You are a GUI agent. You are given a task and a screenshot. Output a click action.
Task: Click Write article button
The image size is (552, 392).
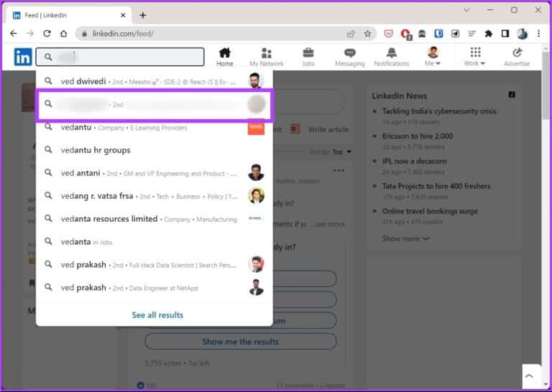point(320,129)
